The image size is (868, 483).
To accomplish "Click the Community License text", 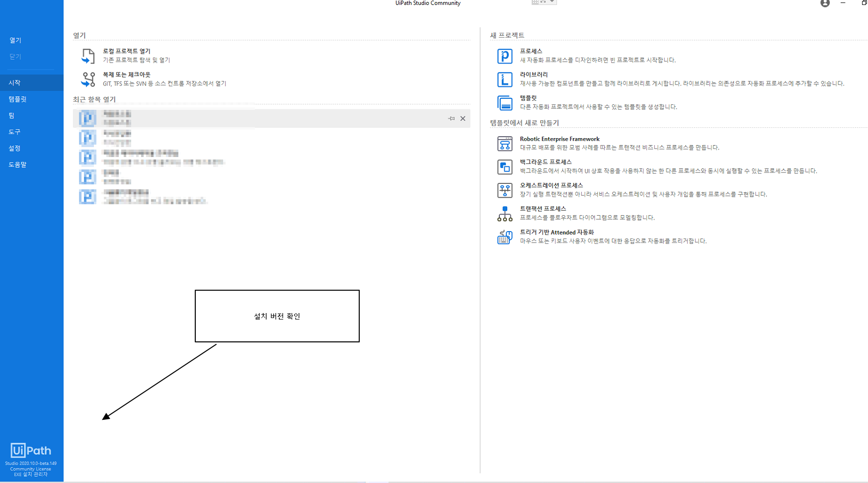I will pyautogui.click(x=31, y=469).
